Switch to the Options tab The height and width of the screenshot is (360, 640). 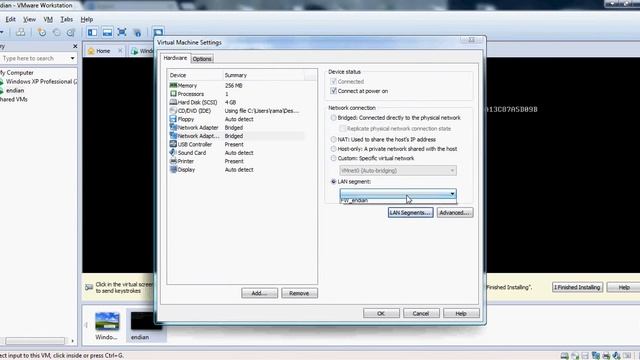click(202, 59)
